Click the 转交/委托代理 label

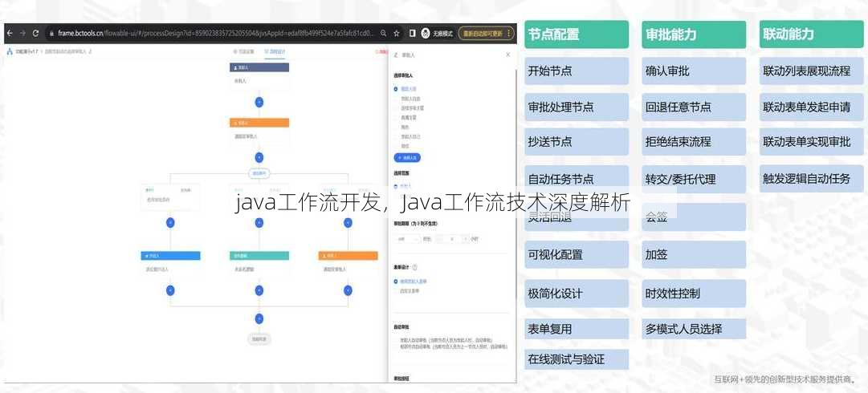[680, 179]
